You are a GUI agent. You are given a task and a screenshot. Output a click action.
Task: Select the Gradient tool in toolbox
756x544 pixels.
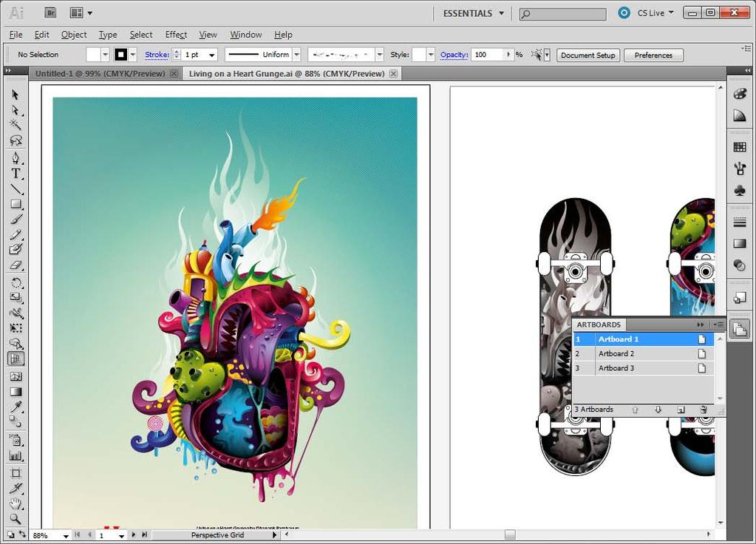[16, 392]
